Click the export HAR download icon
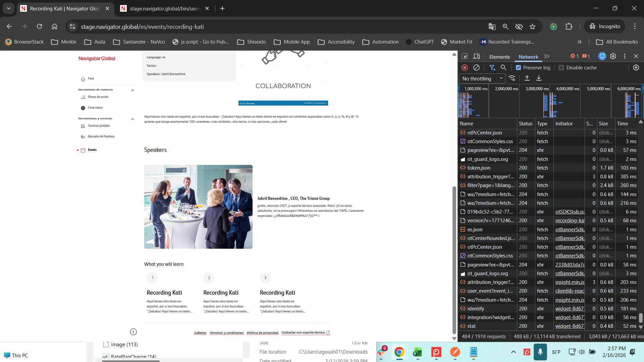This screenshot has height=362, width=644. pos(539,78)
